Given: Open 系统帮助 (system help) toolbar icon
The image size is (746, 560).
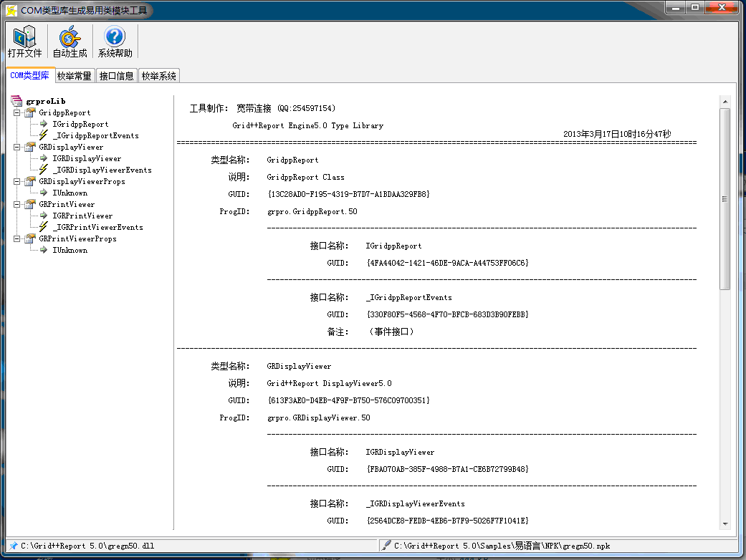Looking at the screenshot, I should point(115,42).
